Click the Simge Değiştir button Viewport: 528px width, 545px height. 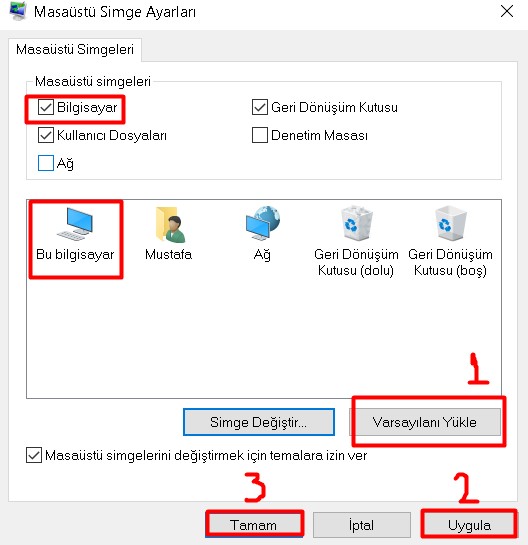point(259,422)
